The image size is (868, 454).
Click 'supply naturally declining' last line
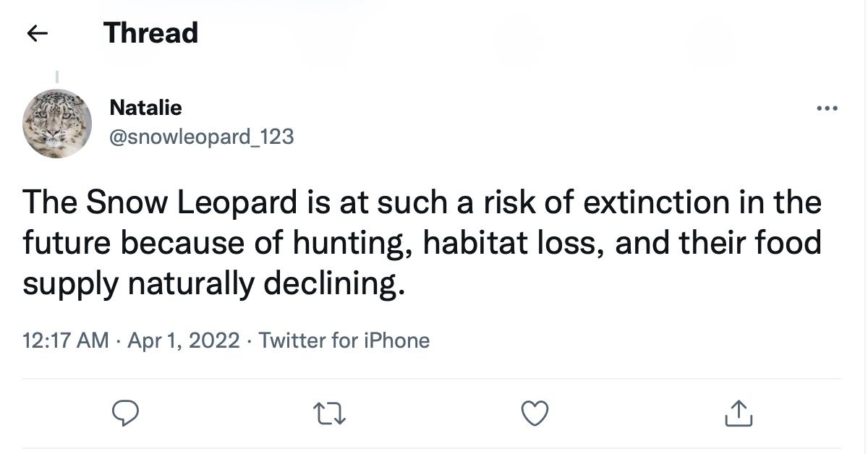click(210, 283)
